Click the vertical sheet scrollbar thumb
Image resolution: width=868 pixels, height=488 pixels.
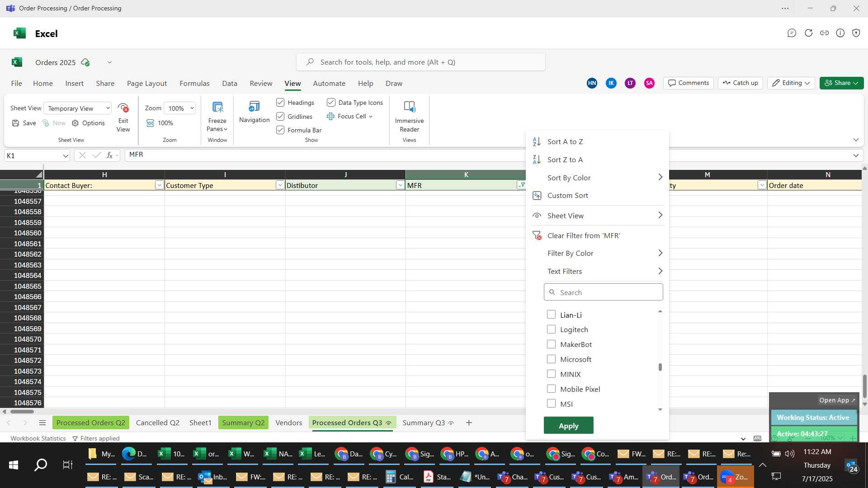pyautogui.click(x=864, y=386)
